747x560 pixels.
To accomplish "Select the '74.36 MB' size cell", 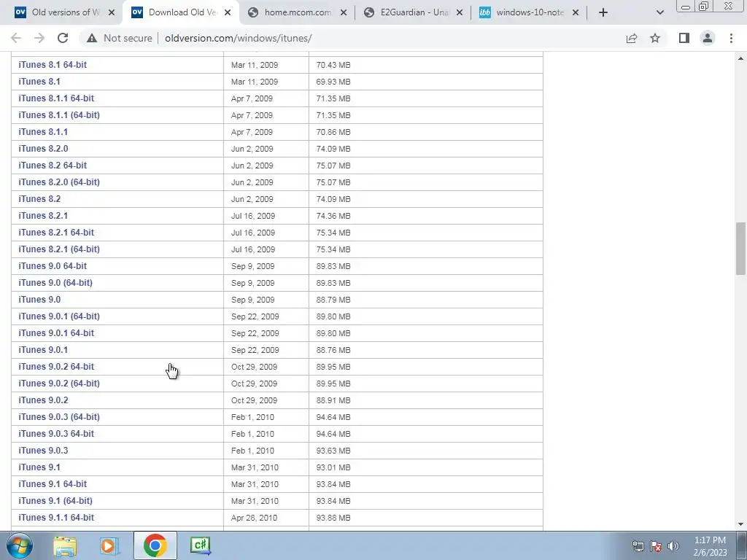I will tap(333, 216).
